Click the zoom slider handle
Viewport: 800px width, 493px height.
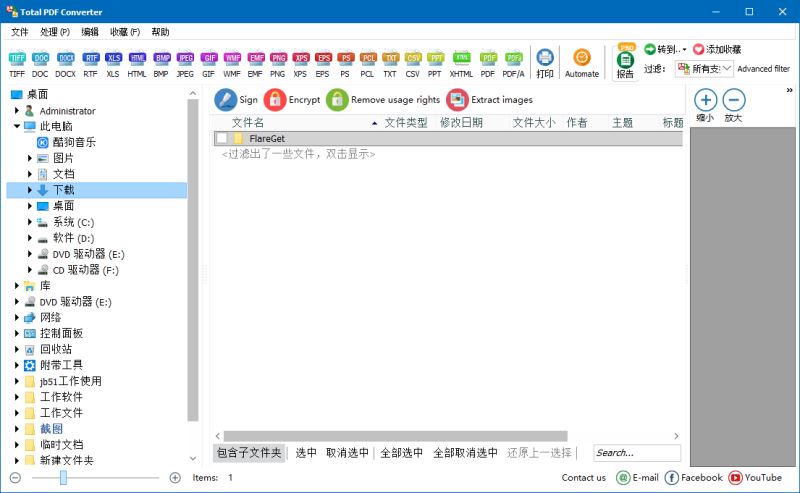pos(63,478)
